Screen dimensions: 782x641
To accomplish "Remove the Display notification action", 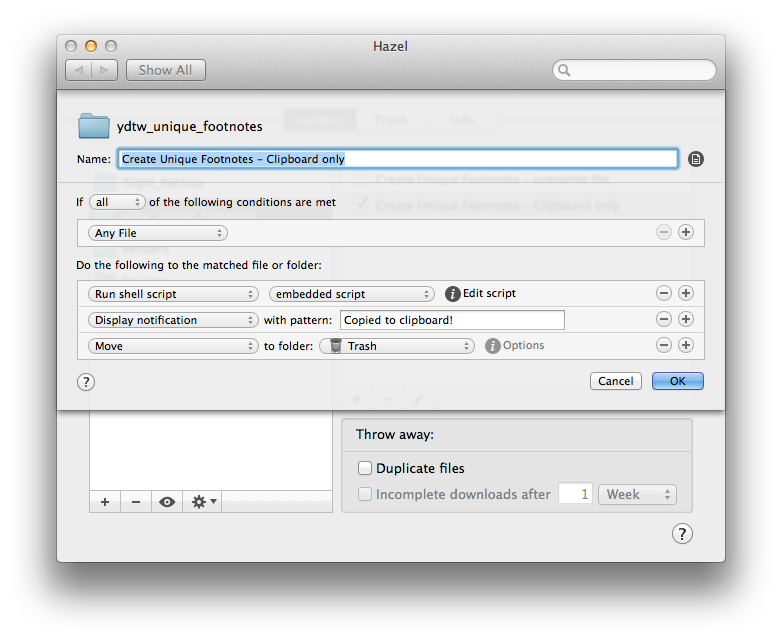I will [x=664, y=319].
